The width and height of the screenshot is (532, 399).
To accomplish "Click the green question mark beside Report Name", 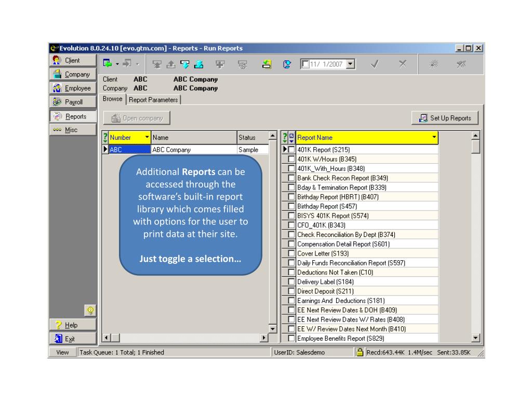I will pyautogui.click(x=285, y=137).
